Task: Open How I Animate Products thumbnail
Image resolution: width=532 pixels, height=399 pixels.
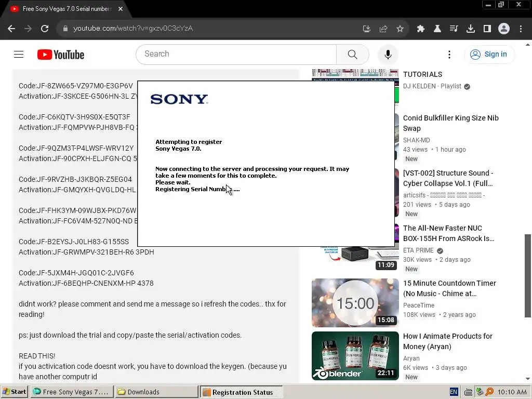Action: 355,355
